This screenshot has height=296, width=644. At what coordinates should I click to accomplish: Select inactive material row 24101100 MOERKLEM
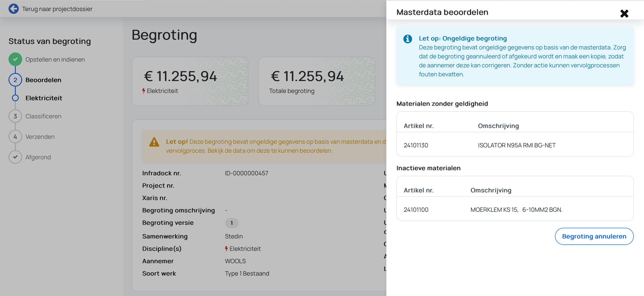(x=515, y=210)
